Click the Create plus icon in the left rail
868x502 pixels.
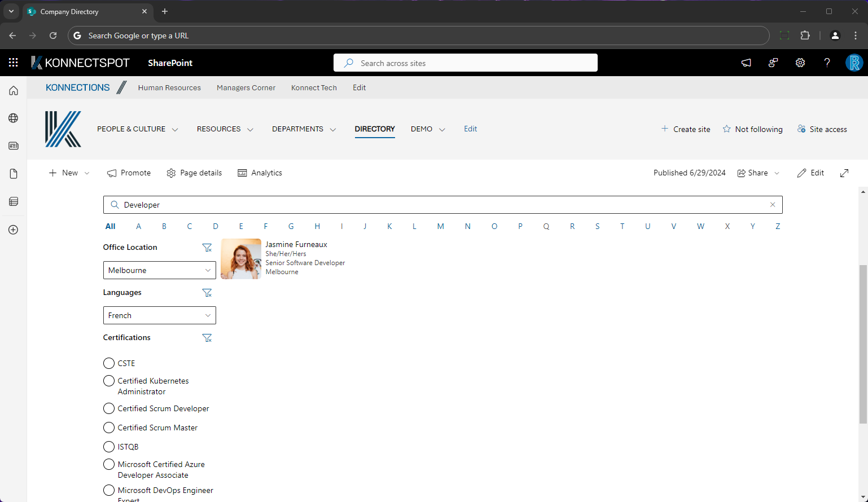[14, 230]
